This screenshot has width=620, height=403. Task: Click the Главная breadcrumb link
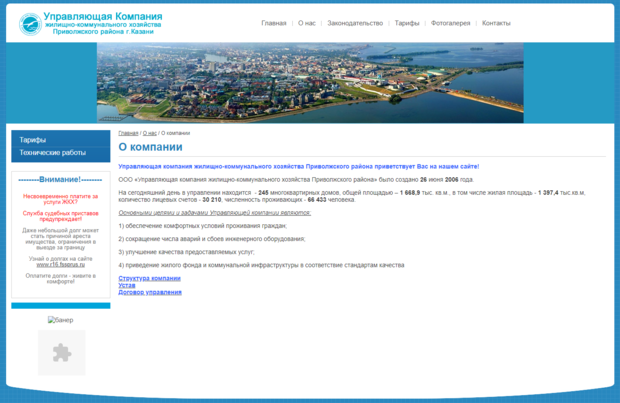click(128, 132)
